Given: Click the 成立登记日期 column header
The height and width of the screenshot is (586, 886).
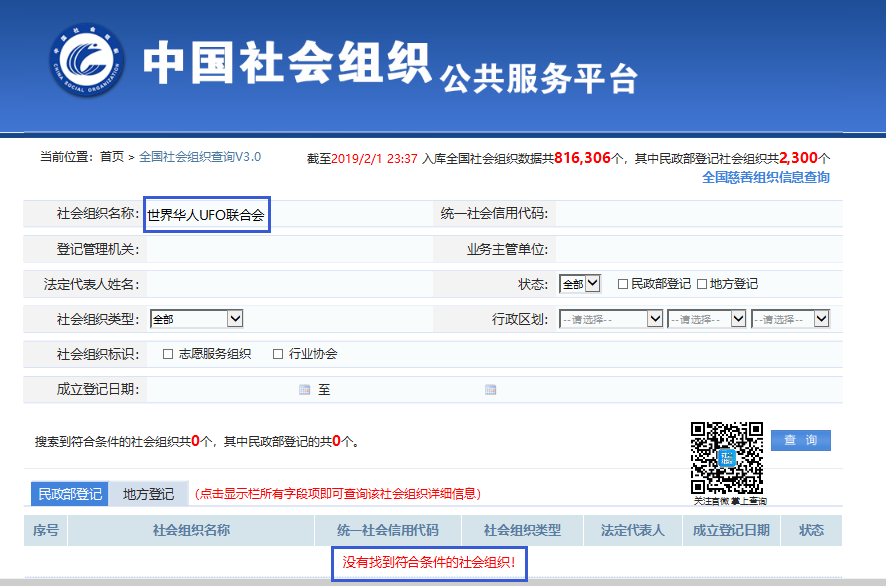Looking at the screenshot, I should pyautogui.click(x=731, y=530).
